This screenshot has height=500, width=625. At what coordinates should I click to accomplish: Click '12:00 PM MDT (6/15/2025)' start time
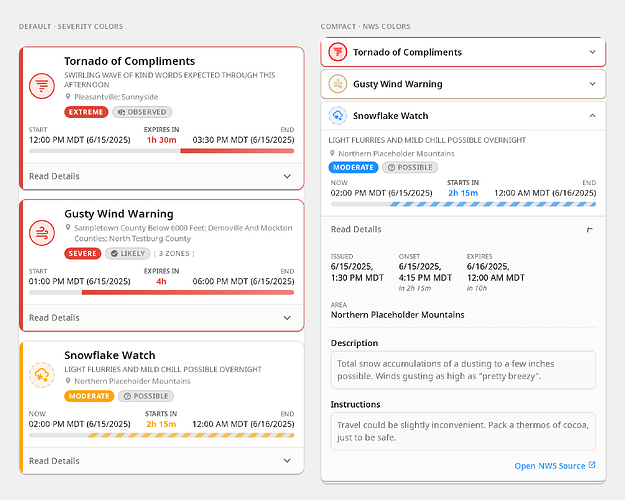(x=79, y=140)
